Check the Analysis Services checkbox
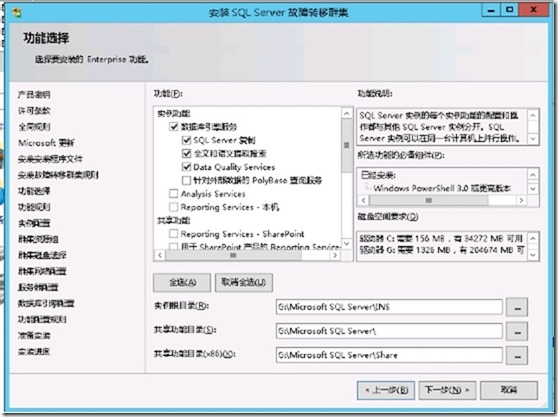 (173, 194)
